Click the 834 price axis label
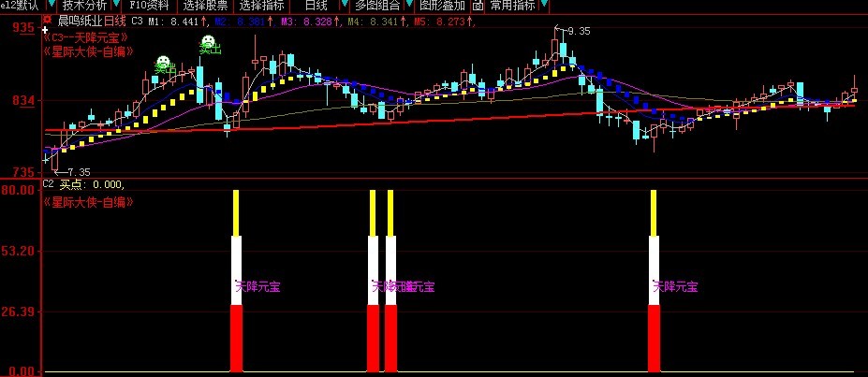 tap(25, 101)
